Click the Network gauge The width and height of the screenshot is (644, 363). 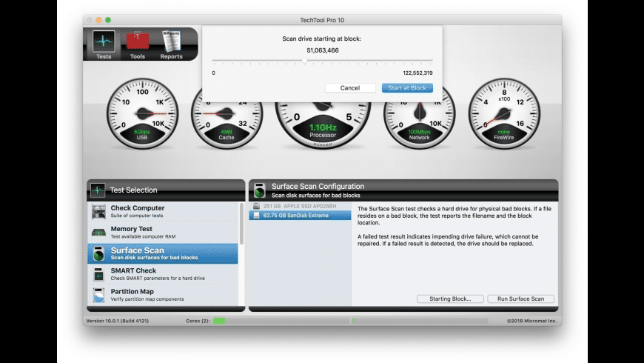pos(419,119)
